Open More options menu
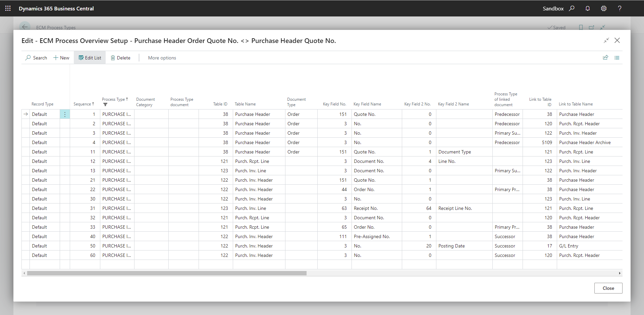Screen dimensions: 644x315 (x=162, y=58)
